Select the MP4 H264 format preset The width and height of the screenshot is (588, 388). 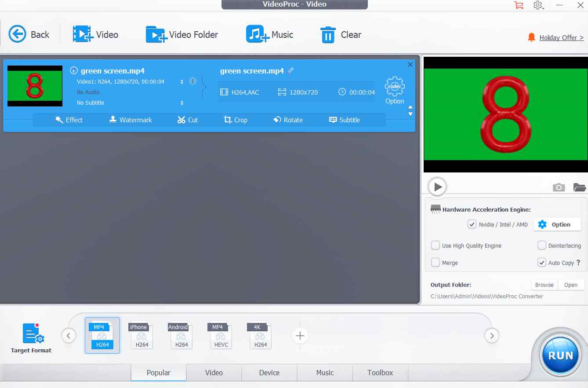(102, 336)
